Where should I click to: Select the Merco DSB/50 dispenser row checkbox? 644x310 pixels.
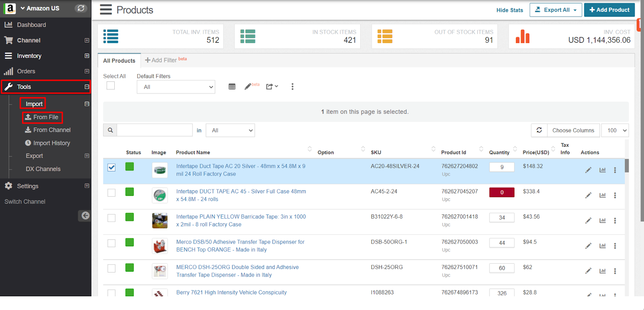(111, 243)
